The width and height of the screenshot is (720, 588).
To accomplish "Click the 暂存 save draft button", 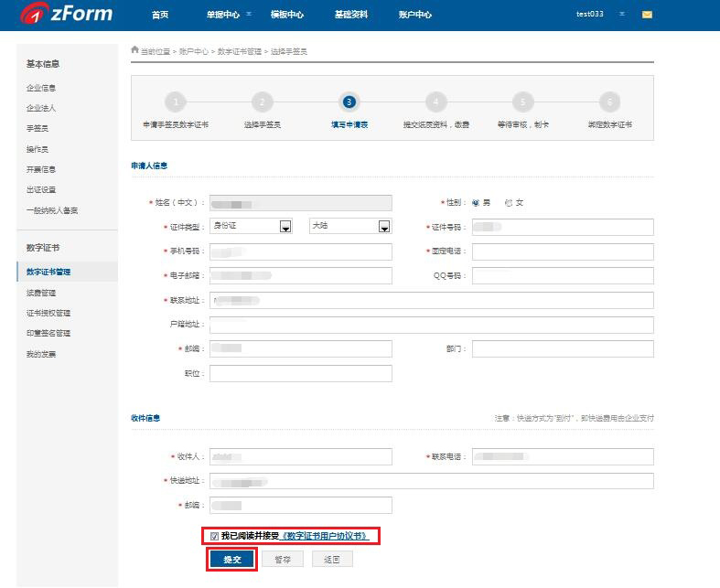I will [x=283, y=559].
